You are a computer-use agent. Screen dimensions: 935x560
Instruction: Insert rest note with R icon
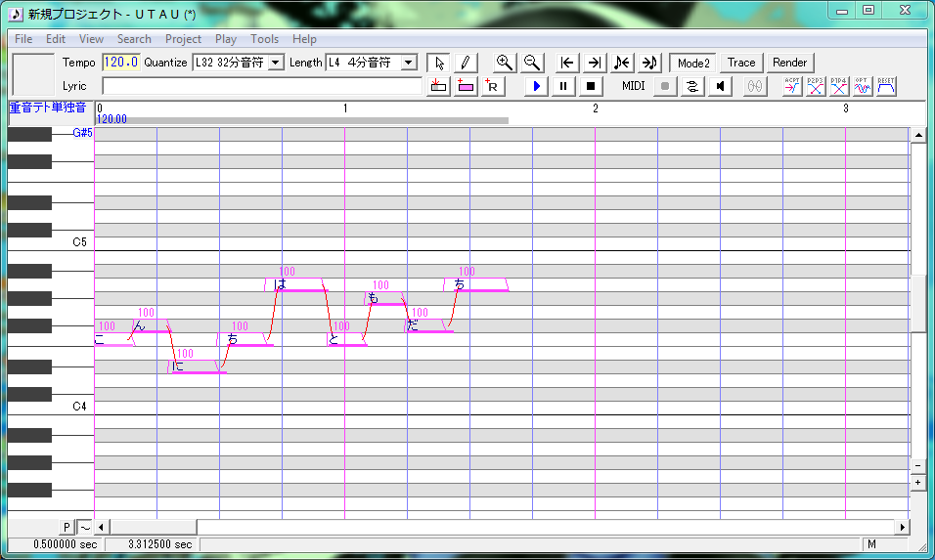[x=493, y=86]
